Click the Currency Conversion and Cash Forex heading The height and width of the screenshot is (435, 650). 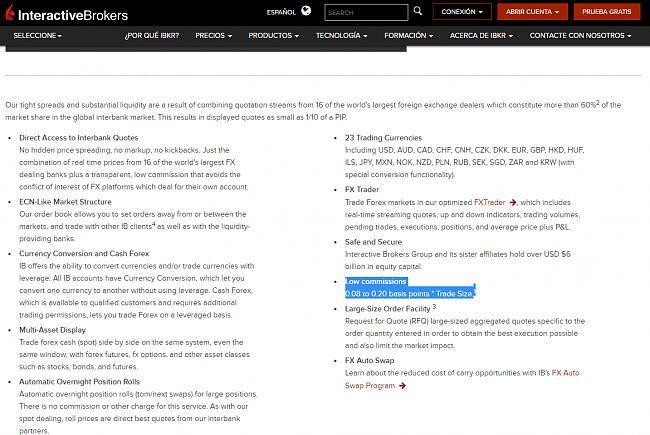click(x=84, y=253)
